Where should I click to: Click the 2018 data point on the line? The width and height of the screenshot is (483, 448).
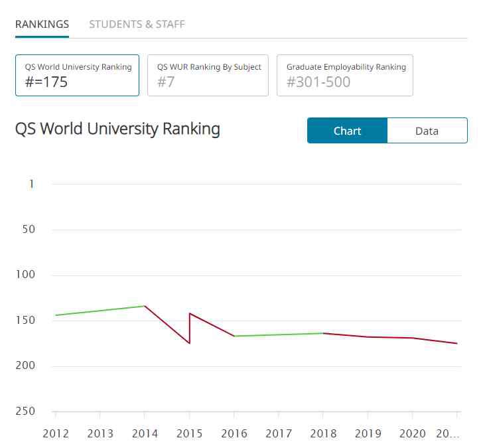[x=323, y=333]
